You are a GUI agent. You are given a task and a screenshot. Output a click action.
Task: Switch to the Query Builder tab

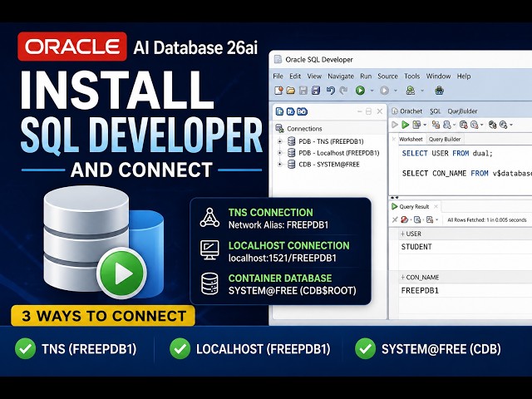point(445,139)
